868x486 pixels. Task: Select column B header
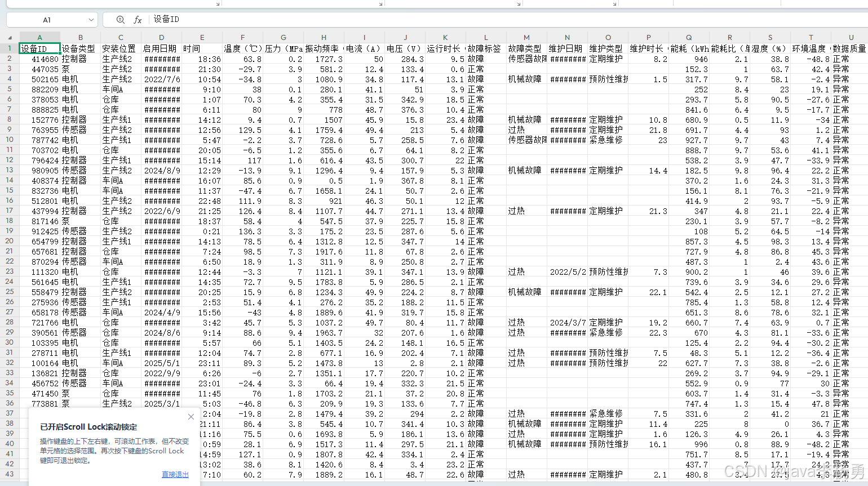pyautogui.click(x=81, y=38)
